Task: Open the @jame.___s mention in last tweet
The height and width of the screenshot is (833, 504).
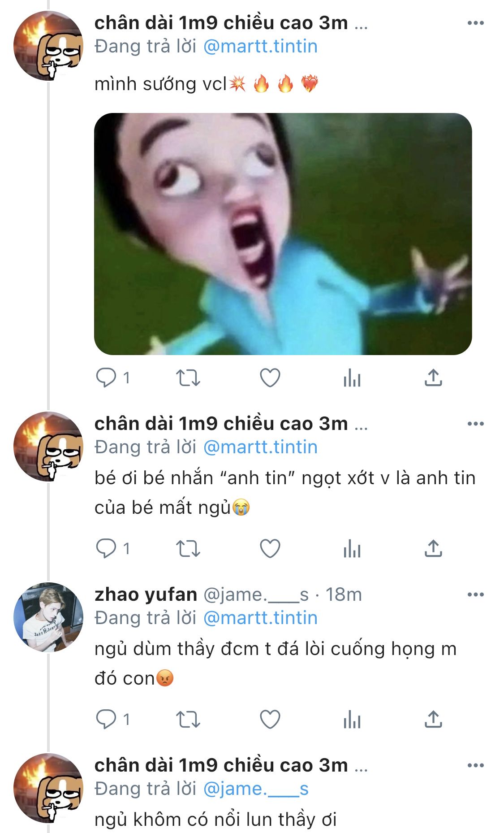Action: coord(256,789)
